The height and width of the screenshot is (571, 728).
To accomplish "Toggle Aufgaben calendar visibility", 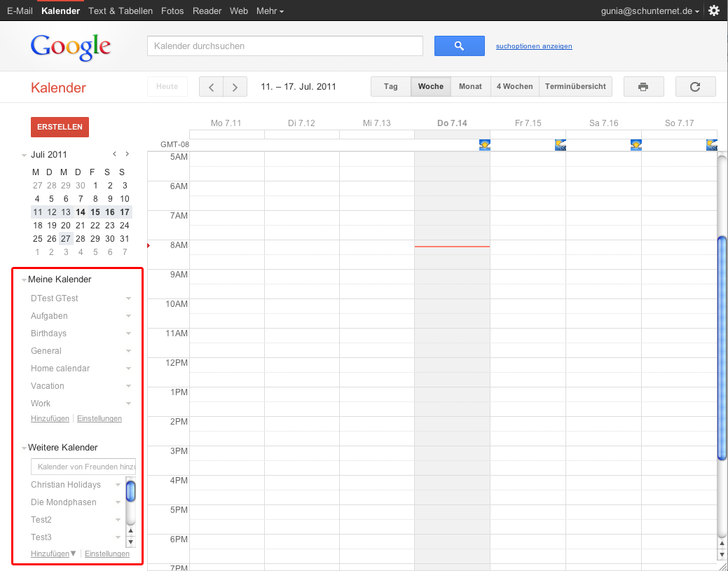I will (x=49, y=316).
